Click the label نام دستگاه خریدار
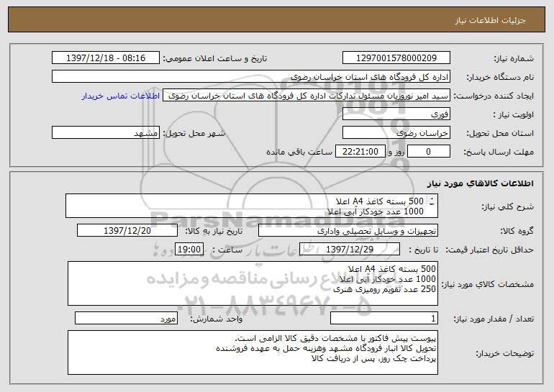 (500, 78)
